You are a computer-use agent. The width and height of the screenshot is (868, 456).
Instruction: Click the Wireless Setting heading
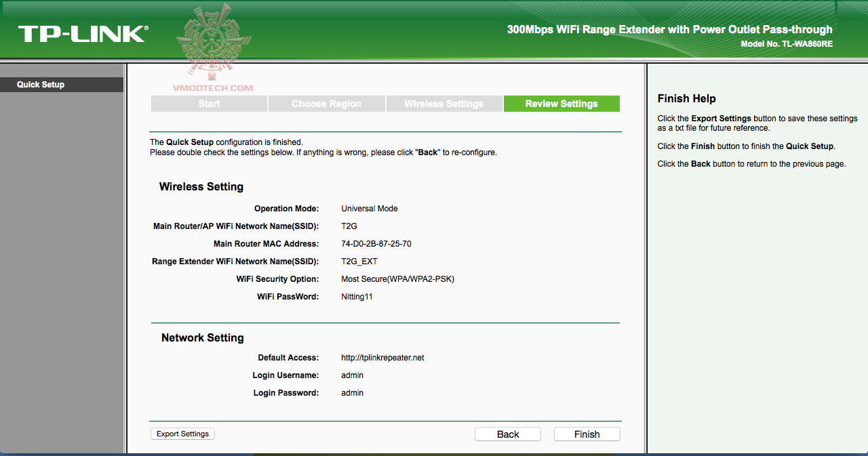tap(201, 187)
